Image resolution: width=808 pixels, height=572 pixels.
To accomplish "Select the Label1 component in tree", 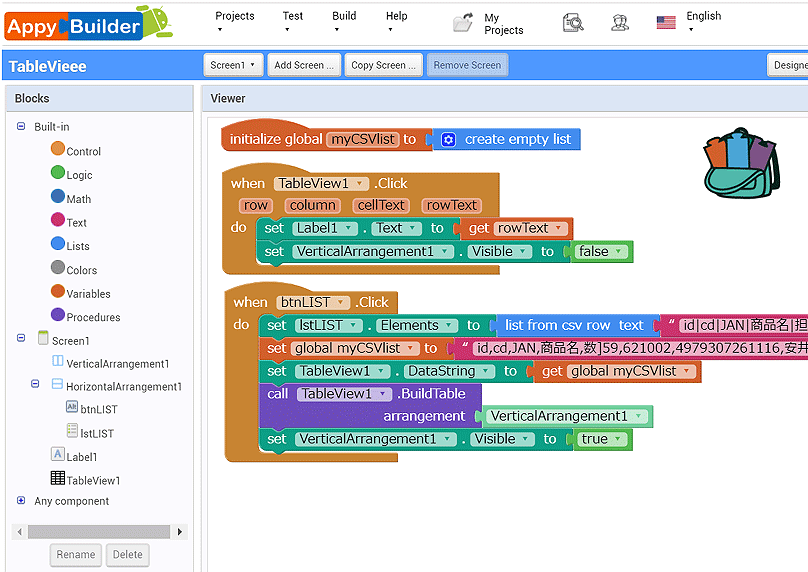I will click(82, 457).
